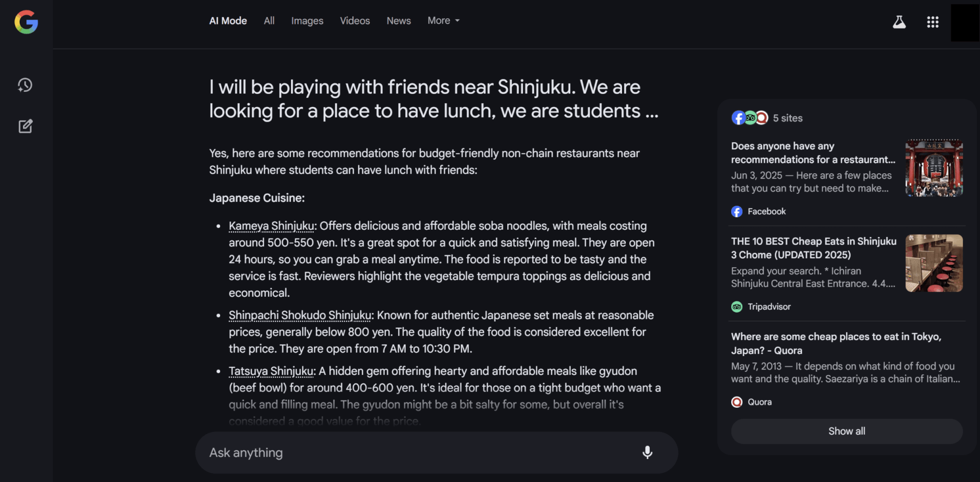Switch to the Images tab
Image resolution: width=980 pixels, height=482 pixels.
(x=307, y=21)
